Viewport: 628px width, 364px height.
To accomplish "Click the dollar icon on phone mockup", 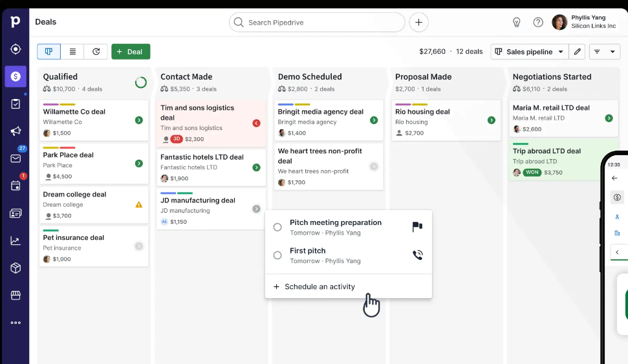I will pos(617,197).
